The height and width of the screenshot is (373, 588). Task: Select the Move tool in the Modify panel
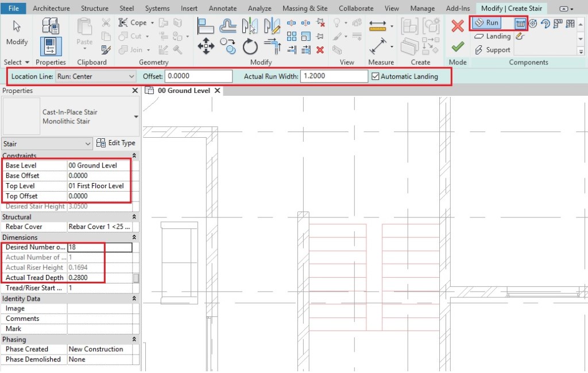point(206,45)
